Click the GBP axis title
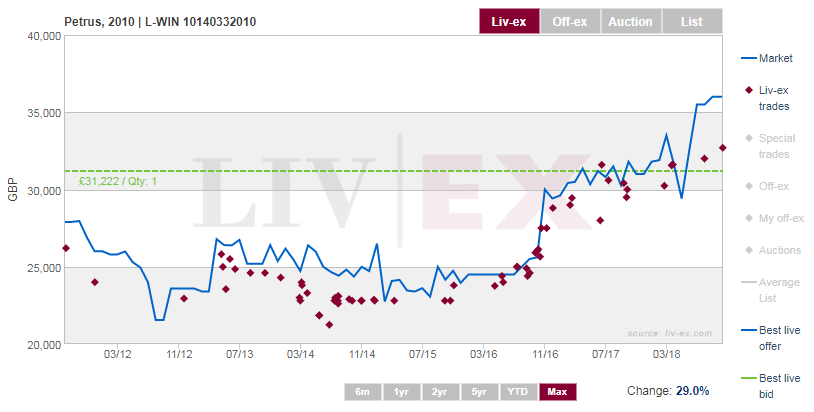 pyautogui.click(x=12, y=190)
